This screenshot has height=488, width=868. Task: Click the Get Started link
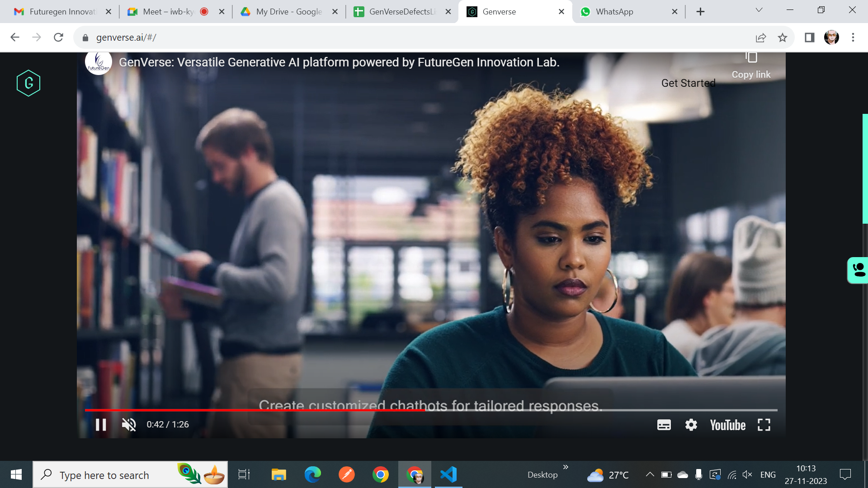688,83
